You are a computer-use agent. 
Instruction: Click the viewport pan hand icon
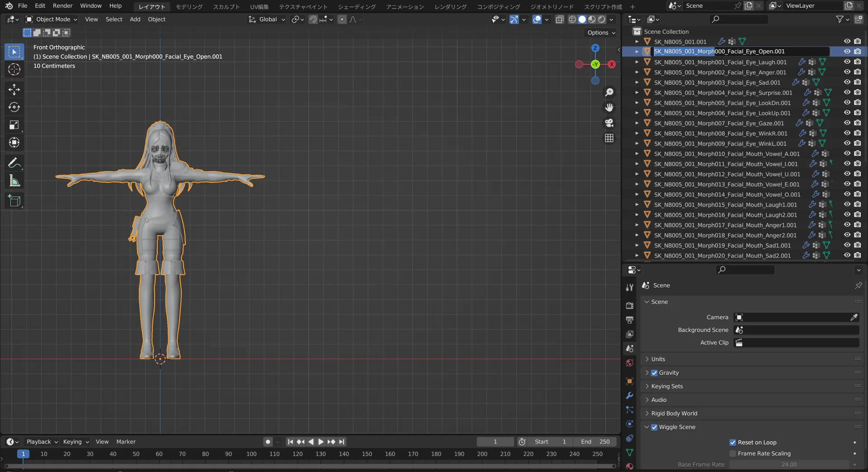pyautogui.click(x=609, y=107)
